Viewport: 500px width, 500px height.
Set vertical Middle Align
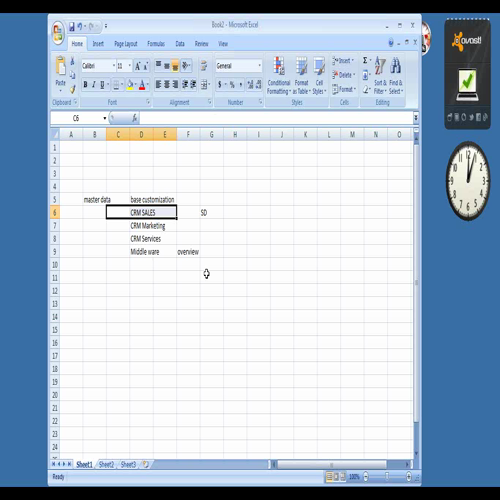point(167,65)
